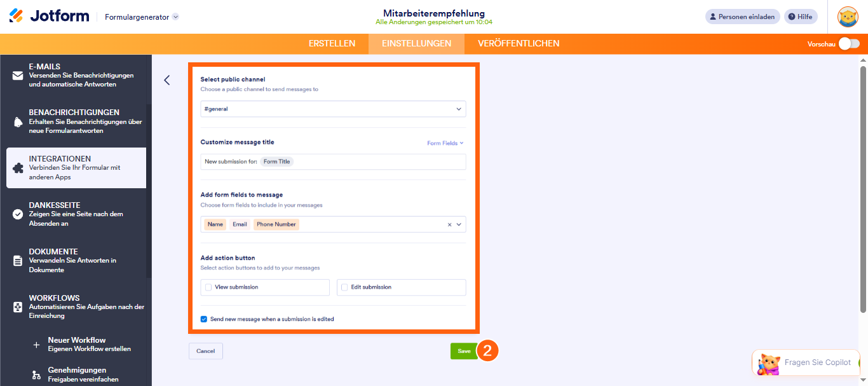This screenshot has width=868, height=386.
Task: Open the DOKUMENTE settings section
Action: [x=76, y=261]
